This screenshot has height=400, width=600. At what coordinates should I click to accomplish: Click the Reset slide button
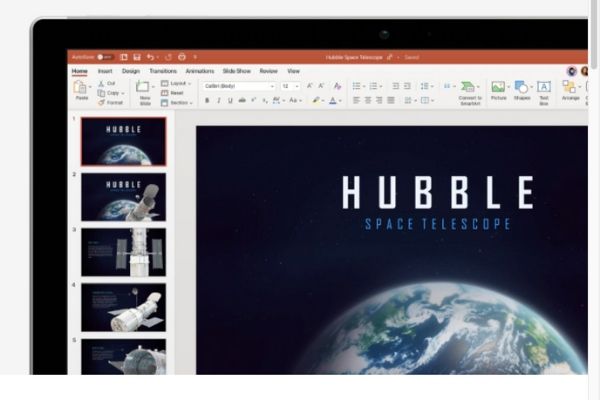pyautogui.click(x=172, y=93)
